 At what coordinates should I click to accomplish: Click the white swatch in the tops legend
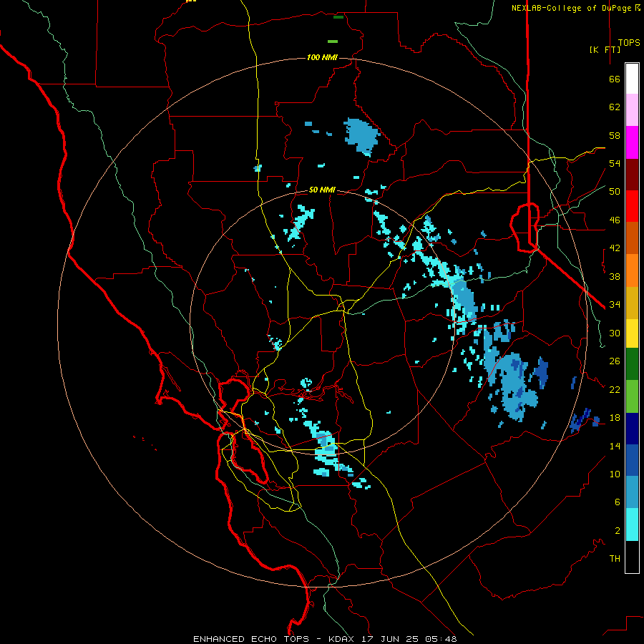632,79
